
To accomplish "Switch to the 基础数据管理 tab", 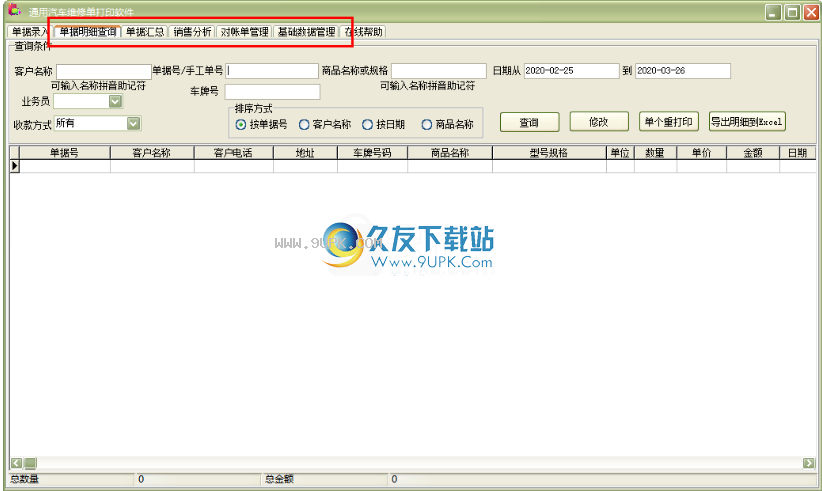I will (306, 32).
